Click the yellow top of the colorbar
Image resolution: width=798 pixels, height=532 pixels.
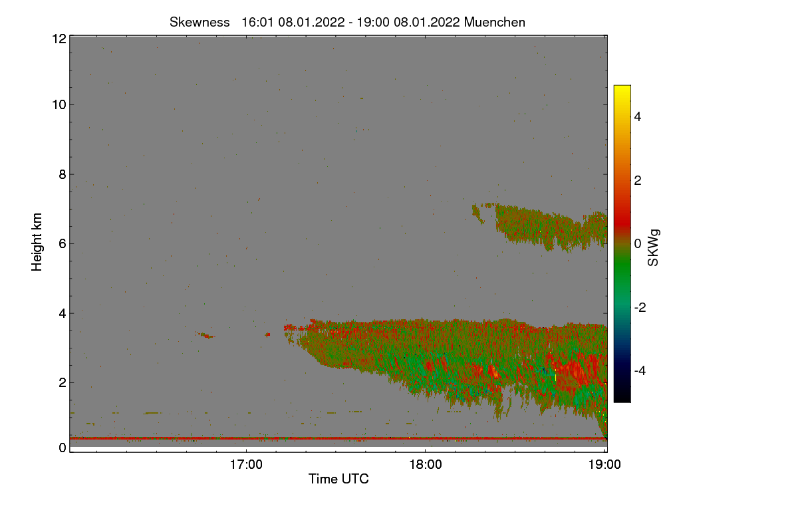click(622, 92)
